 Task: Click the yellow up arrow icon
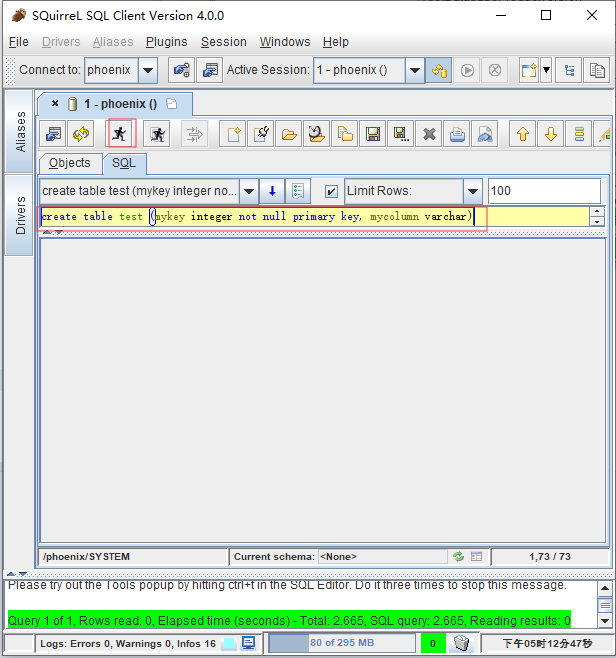click(522, 134)
